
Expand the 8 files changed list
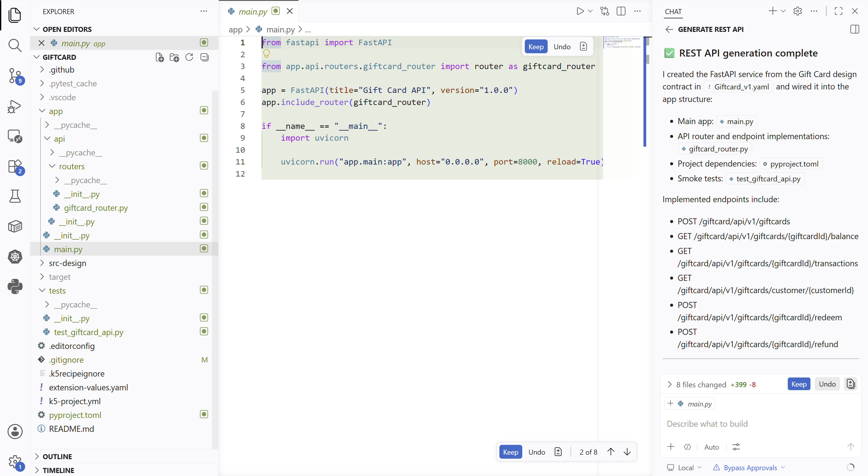point(670,384)
